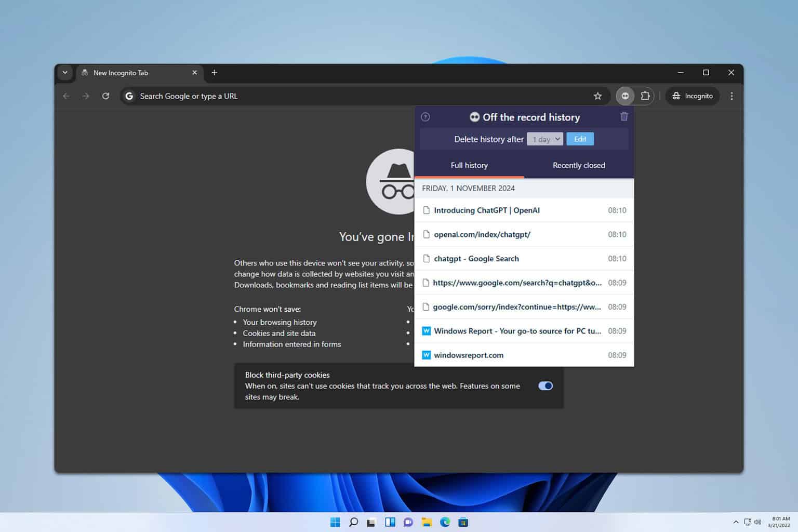The width and height of the screenshot is (798, 532).
Task: Click the trash icon to clear recorded history
Action: point(624,116)
